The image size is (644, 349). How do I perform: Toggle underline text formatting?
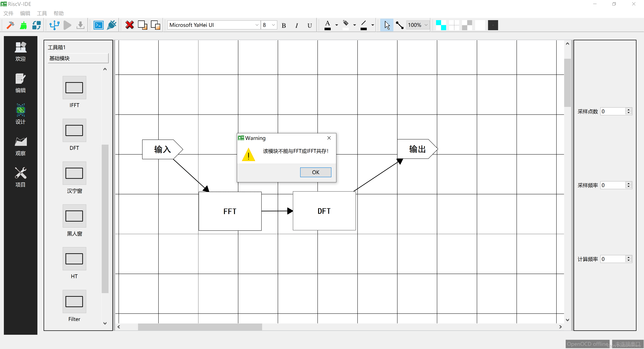tap(310, 25)
